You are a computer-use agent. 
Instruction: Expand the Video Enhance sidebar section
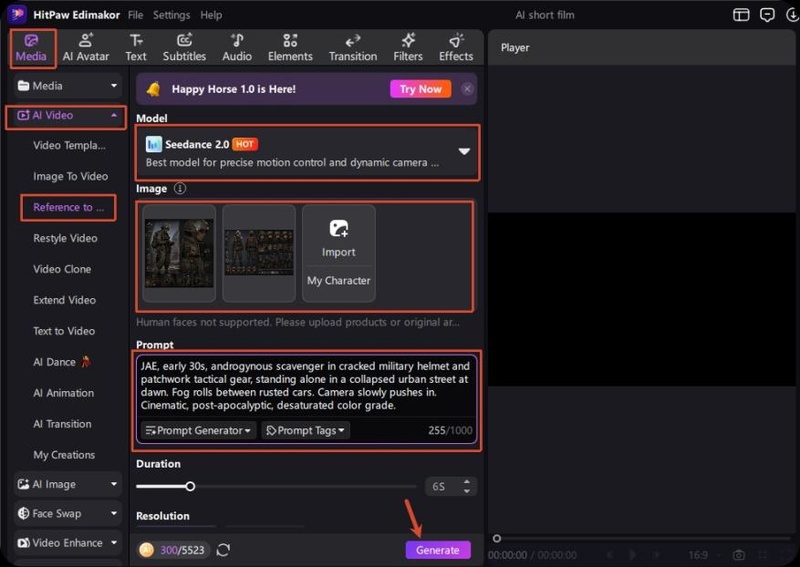pyautogui.click(x=67, y=543)
